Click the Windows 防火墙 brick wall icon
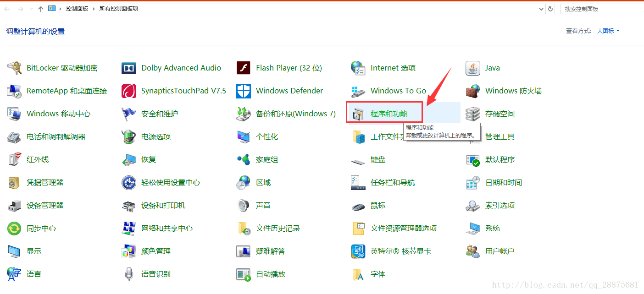This screenshot has width=644, height=294. (473, 91)
